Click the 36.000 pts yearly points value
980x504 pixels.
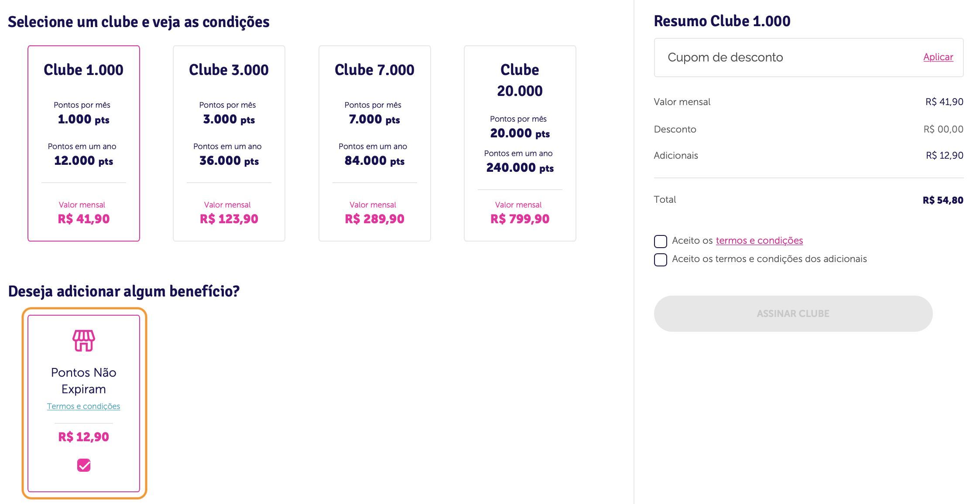pyautogui.click(x=229, y=161)
